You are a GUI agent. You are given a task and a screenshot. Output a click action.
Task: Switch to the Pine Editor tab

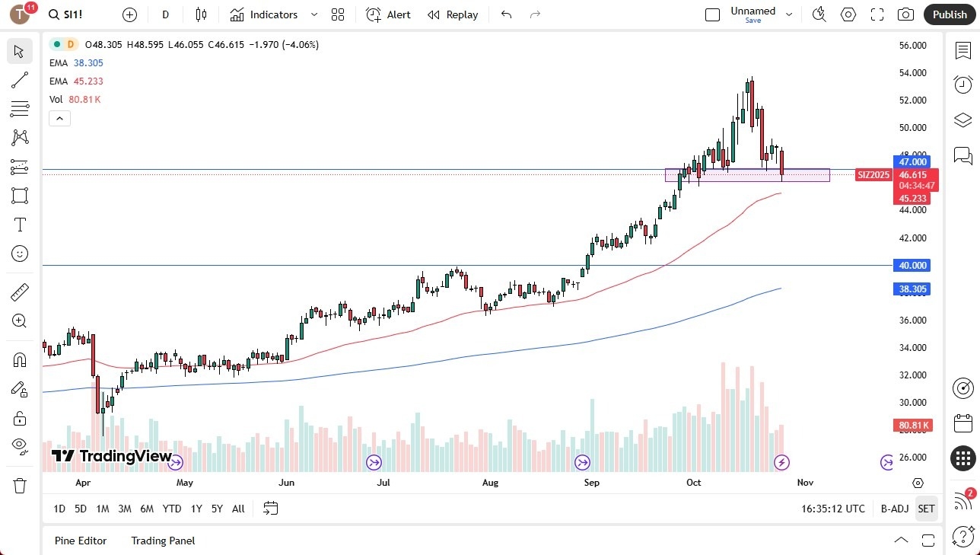80,541
